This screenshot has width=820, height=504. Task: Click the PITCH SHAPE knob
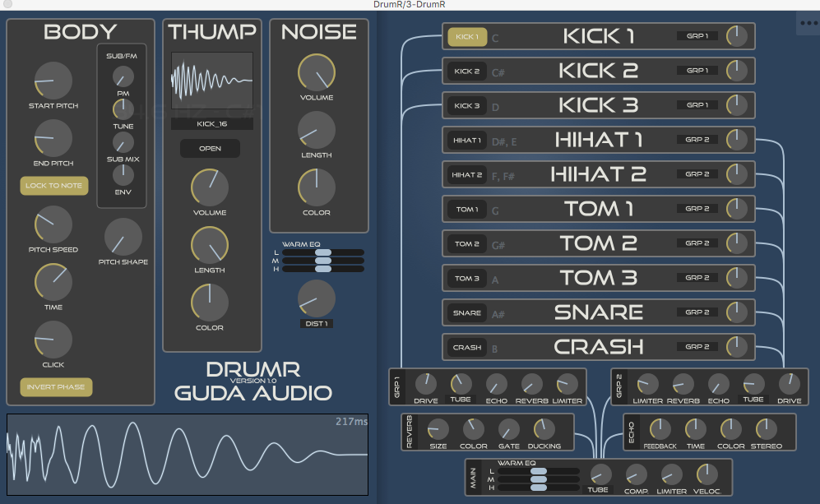click(x=123, y=237)
